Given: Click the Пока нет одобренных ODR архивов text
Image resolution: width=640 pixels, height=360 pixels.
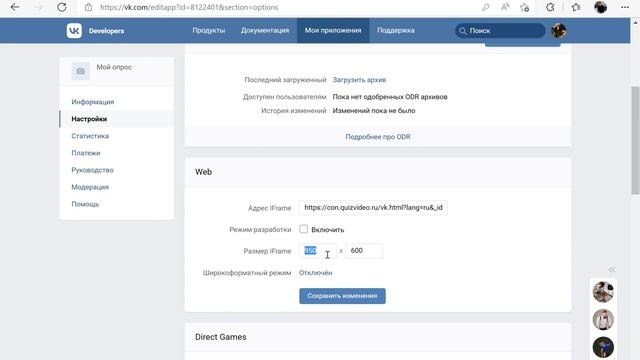Looking at the screenshot, I should [x=390, y=97].
